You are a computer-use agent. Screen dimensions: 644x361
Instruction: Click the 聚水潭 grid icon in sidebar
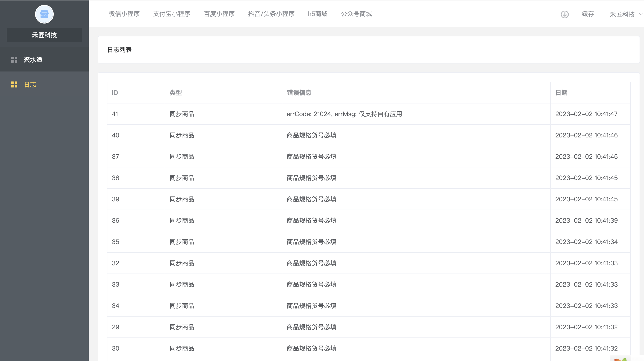tap(14, 60)
